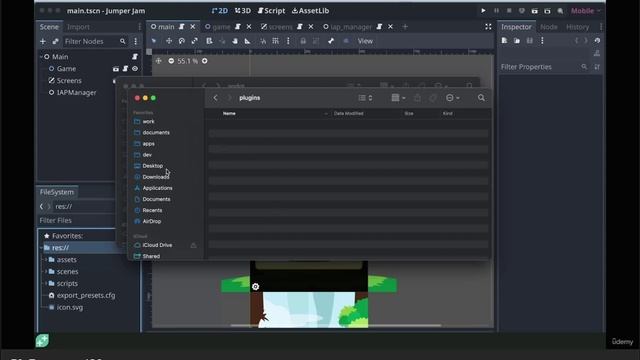Open script attached to Game node
Image resolution: width=640 pixels, height=360 pixels.
(125, 69)
